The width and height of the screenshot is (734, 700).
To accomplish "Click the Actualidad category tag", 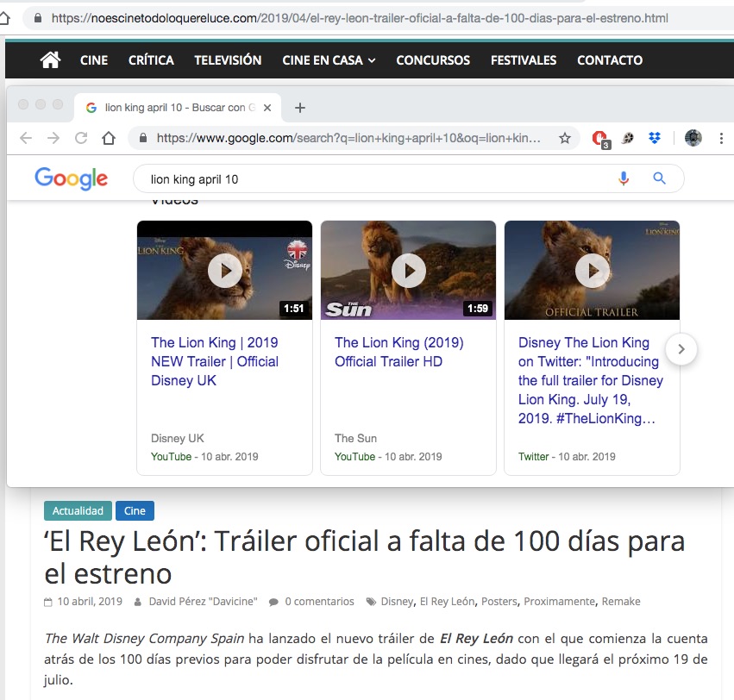I will pyautogui.click(x=78, y=510).
